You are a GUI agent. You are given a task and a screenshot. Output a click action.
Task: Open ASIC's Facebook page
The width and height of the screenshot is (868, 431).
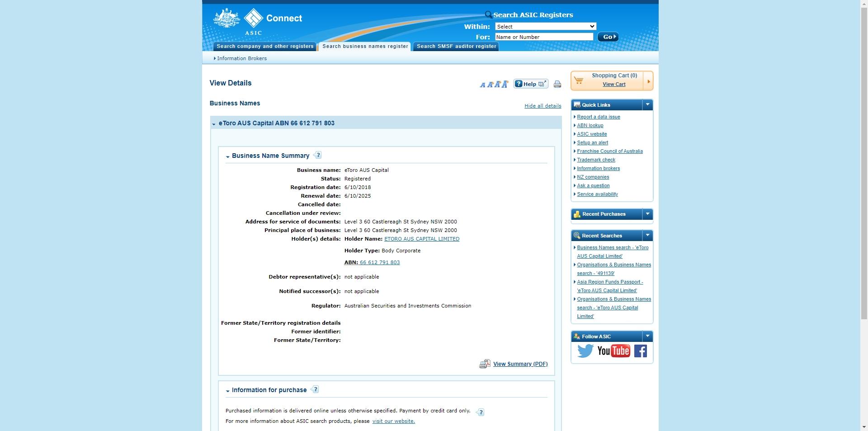[x=640, y=351]
